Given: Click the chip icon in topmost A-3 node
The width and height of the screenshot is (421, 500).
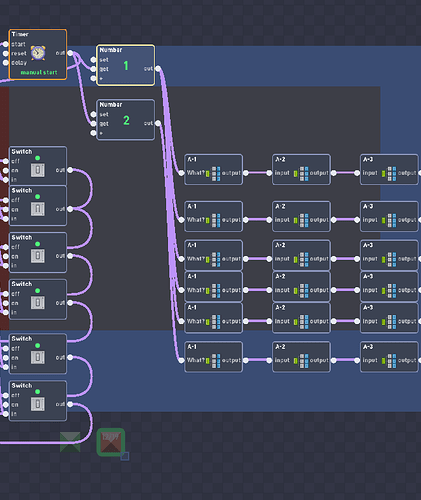Looking at the screenshot, I should 389,174.
